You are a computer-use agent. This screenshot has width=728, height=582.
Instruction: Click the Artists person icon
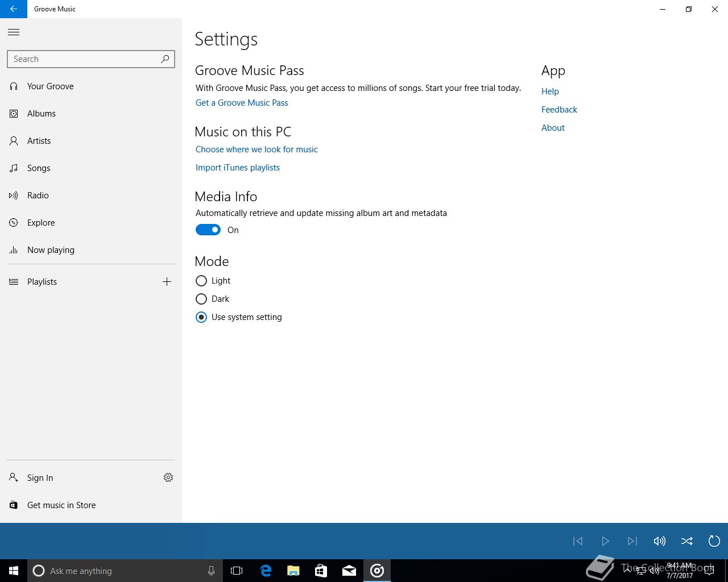point(14,141)
